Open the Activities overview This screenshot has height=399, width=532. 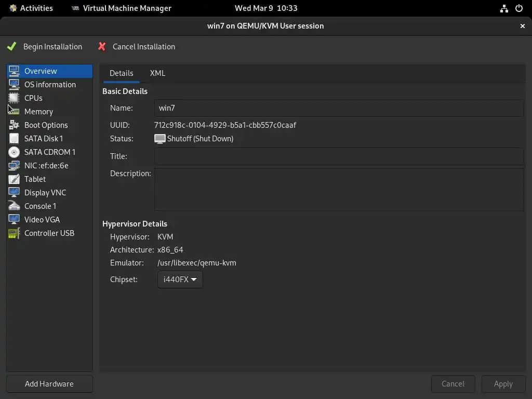click(x=31, y=8)
